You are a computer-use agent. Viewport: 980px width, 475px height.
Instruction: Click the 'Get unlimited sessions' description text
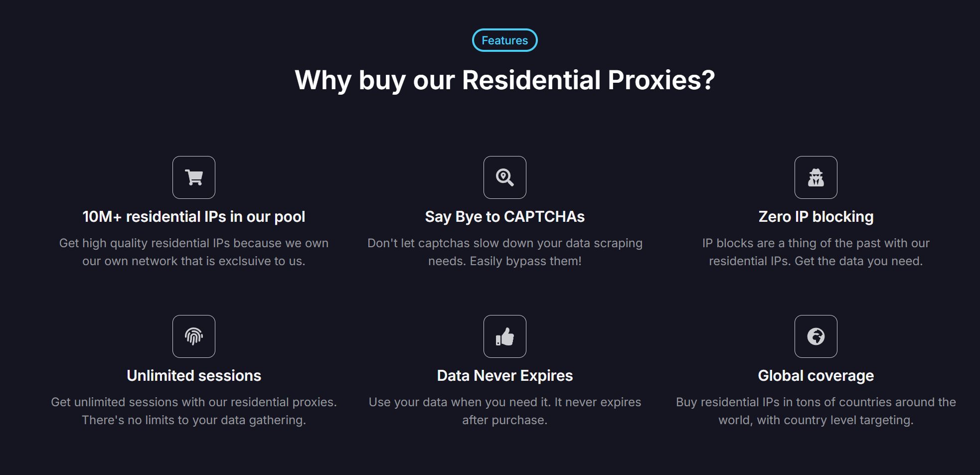194,411
